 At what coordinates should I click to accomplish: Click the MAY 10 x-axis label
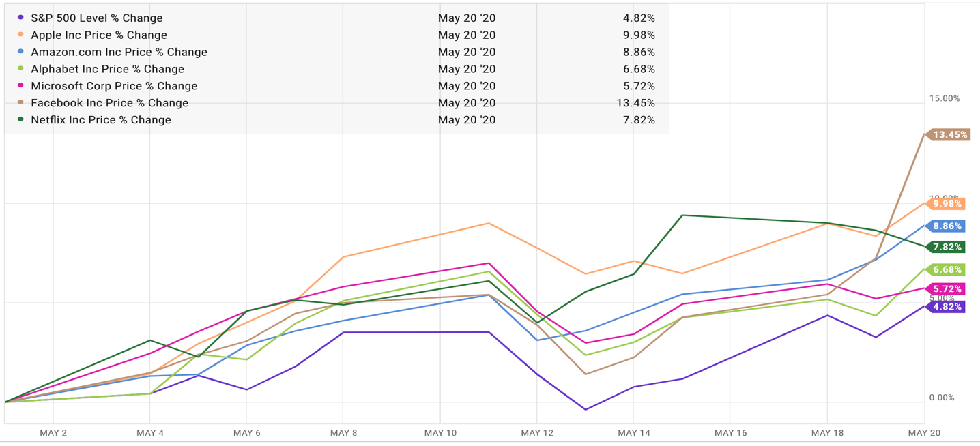point(440,433)
